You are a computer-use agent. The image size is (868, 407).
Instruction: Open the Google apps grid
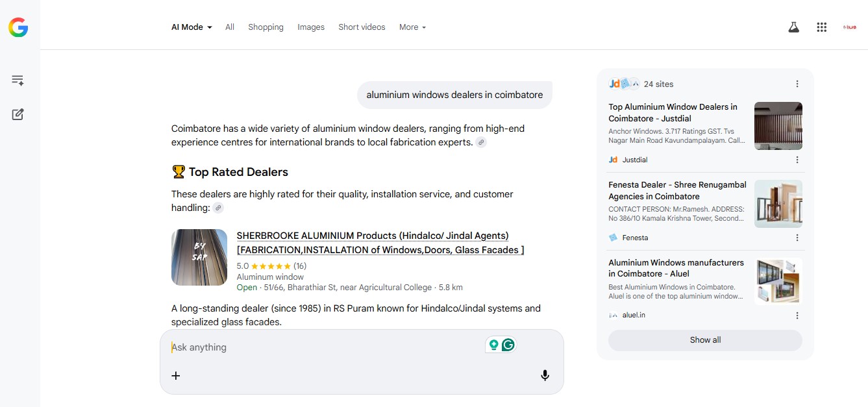click(x=822, y=27)
